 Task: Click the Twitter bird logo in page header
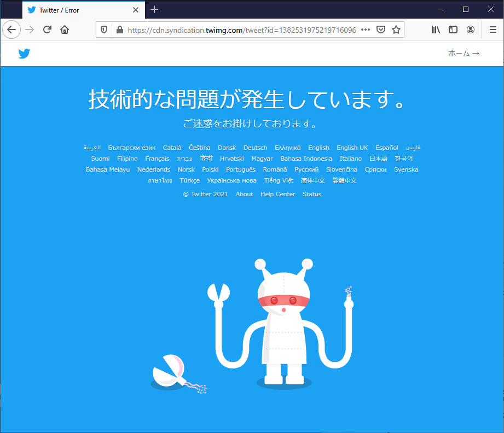[x=24, y=54]
